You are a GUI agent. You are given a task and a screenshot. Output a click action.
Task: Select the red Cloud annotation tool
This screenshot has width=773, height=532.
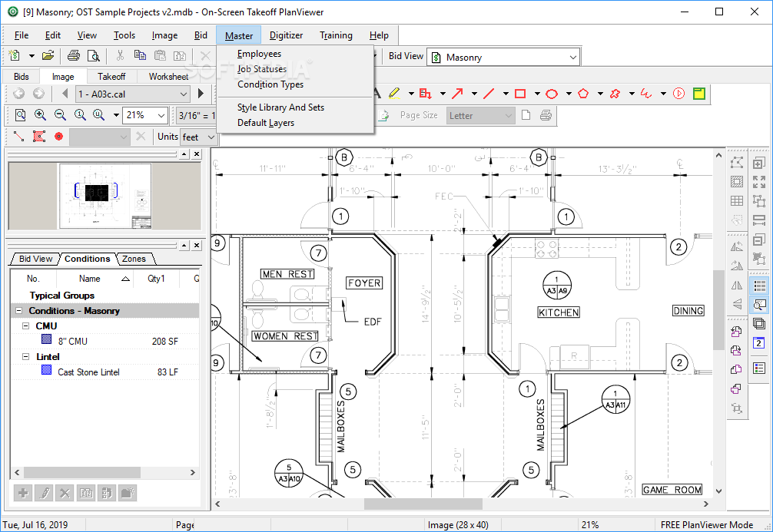click(x=615, y=93)
